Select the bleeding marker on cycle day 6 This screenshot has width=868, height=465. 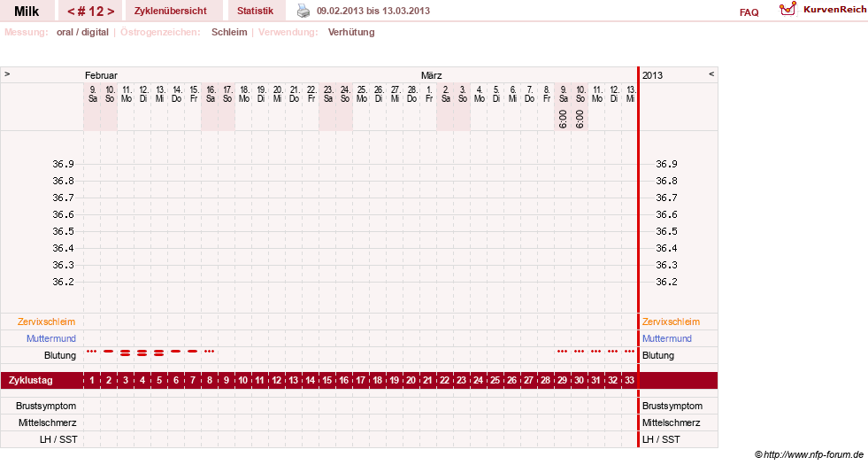[x=175, y=352]
